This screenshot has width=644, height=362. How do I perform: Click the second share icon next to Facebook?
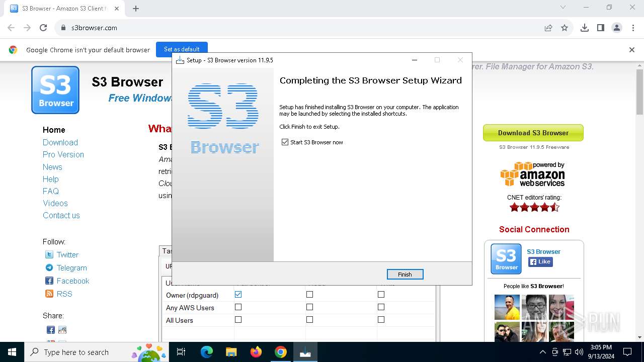[x=62, y=330]
